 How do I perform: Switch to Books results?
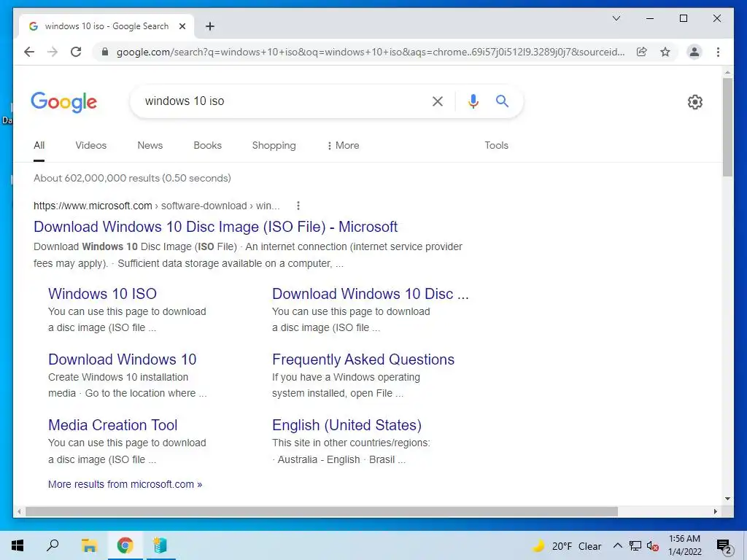pos(207,145)
